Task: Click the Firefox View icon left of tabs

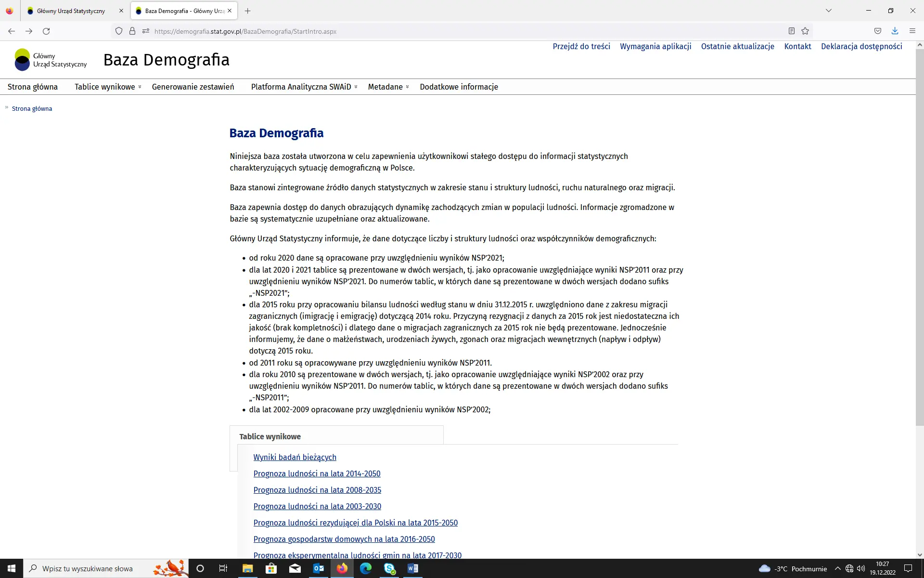Action: pos(10,11)
